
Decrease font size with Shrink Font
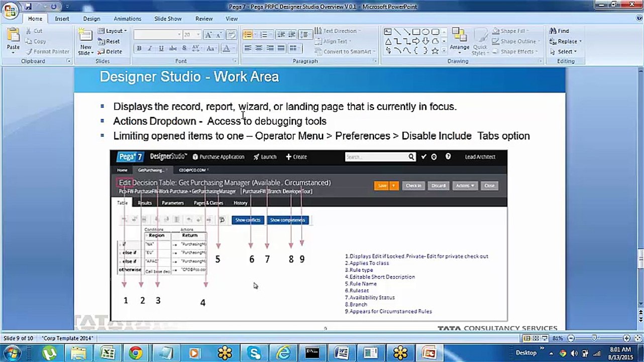220,35
